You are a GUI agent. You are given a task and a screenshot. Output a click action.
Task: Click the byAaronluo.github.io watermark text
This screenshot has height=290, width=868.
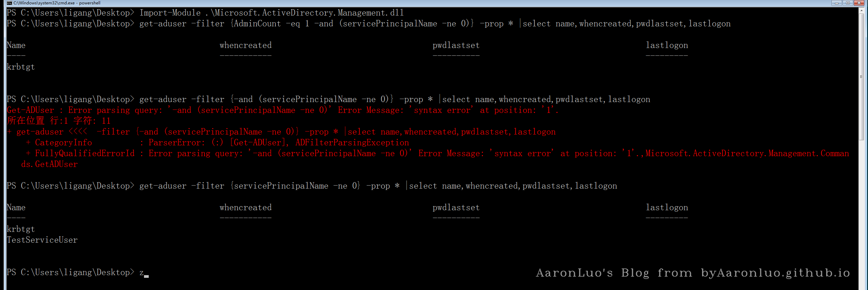tap(775, 273)
